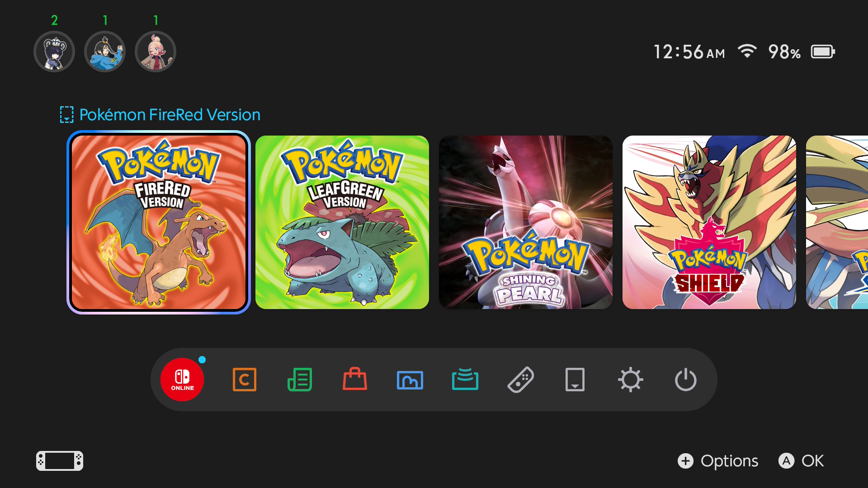868x488 pixels.
Task: Select the second user avatar in blue hoodie
Action: coord(105,52)
